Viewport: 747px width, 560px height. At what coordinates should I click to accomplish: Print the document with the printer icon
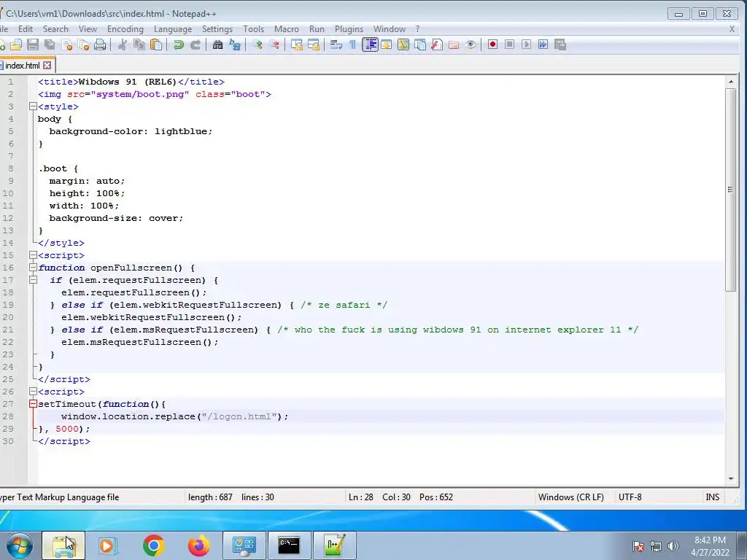click(x=100, y=44)
